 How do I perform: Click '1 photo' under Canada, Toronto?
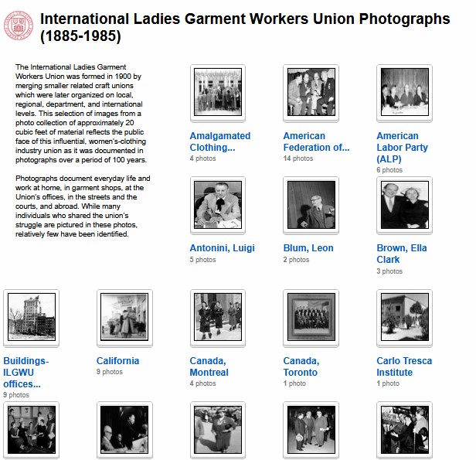click(294, 383)
